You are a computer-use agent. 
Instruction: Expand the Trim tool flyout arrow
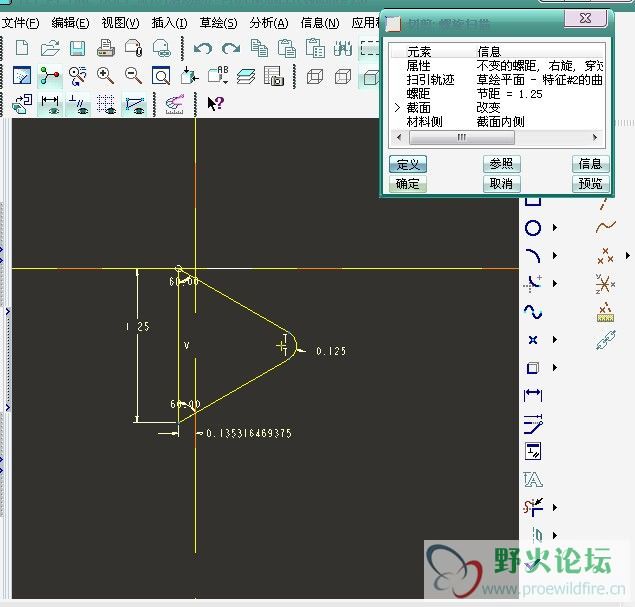point(555,507)
